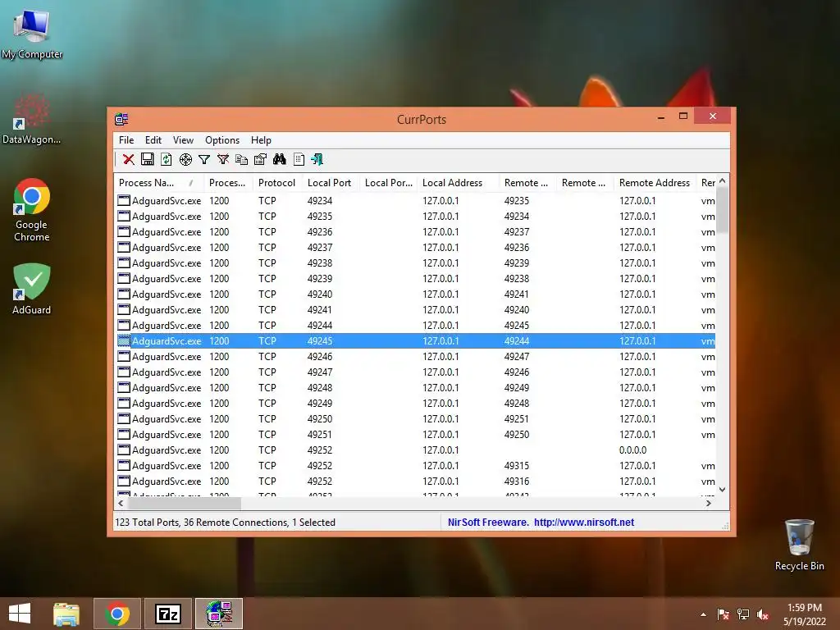Click the HTML report page icon

click(x=299, y=159)
